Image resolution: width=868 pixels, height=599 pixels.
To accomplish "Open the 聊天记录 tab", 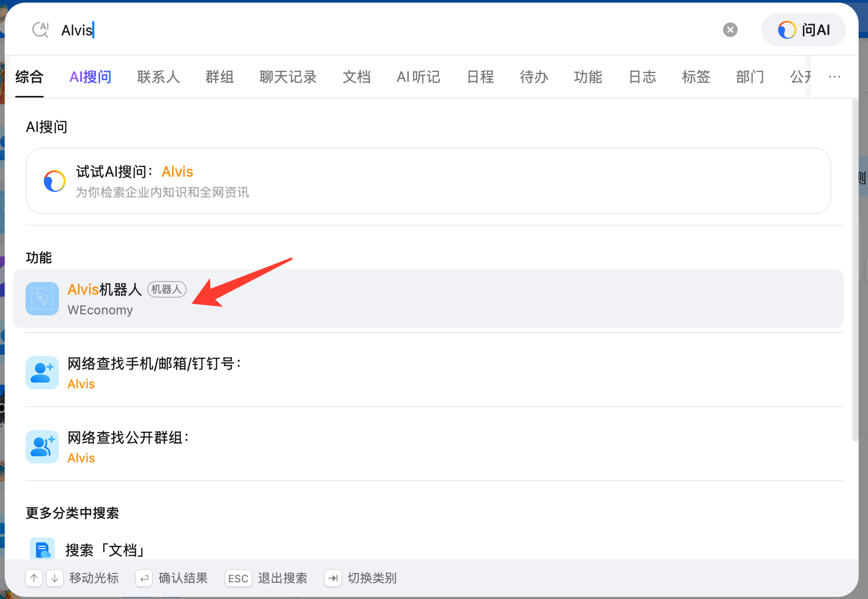I will point(288,77).
